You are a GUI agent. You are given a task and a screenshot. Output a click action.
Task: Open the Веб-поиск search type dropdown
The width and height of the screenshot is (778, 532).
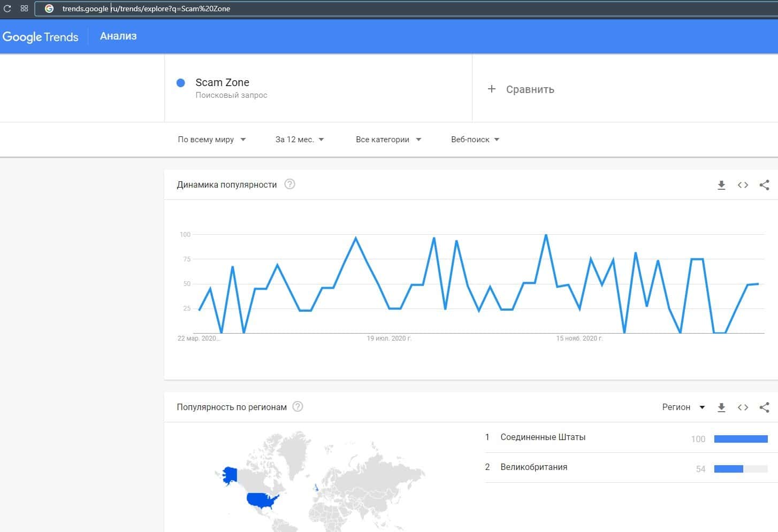pos(475,140)
